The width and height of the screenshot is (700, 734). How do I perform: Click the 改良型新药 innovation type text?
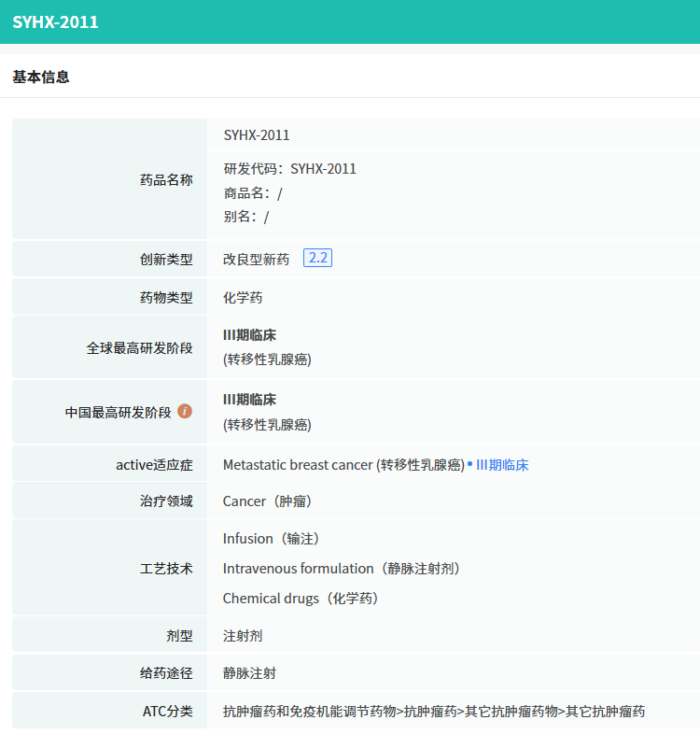(256, 259)
